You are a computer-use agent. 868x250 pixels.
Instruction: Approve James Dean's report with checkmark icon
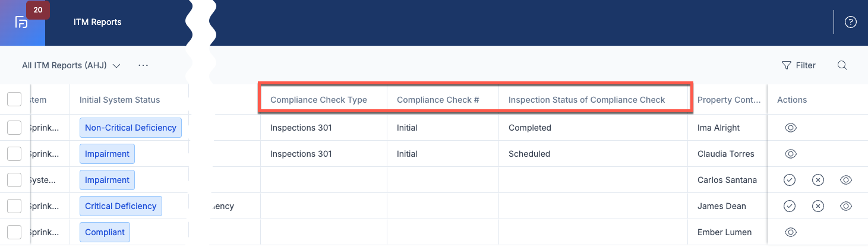790,206
